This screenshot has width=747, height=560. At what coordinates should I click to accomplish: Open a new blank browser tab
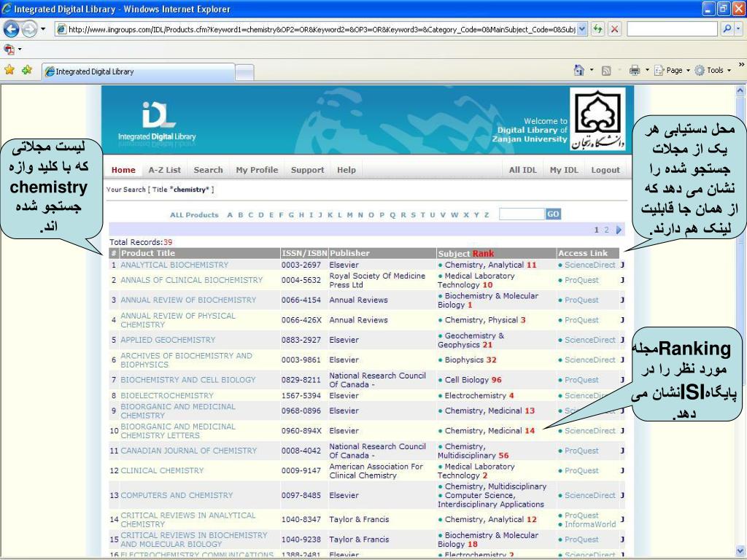(244, 72)
